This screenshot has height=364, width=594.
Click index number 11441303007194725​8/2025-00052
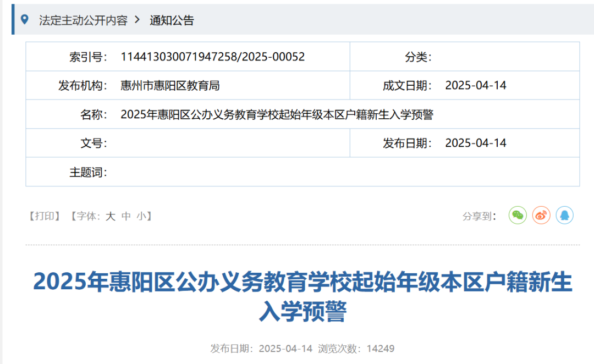[212, 57]
